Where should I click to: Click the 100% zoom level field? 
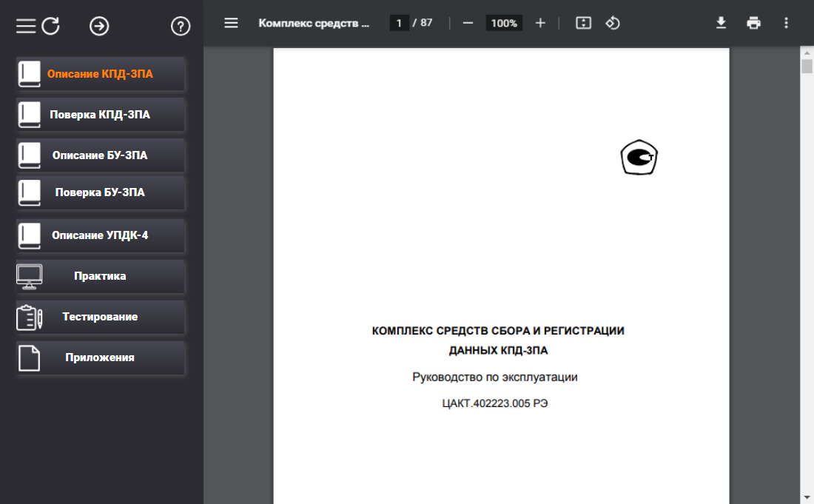tap(504, 23)
